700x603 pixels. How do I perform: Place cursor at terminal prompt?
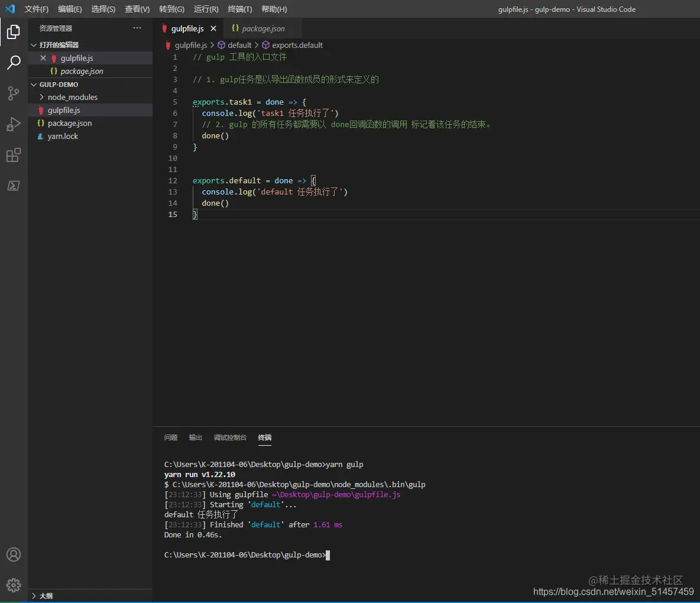point(328,555)
